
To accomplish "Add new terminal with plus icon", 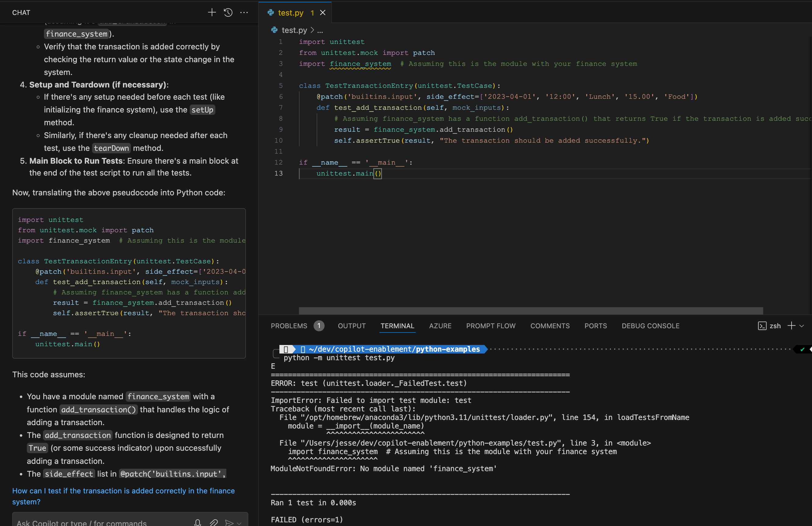I will (x=792, y=325).
